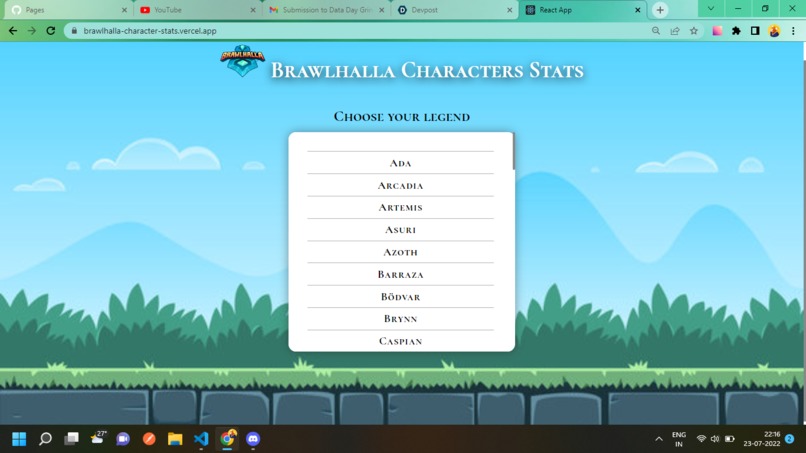This screenshot has width=806, height=453.
Task: Select Ada from the legend list
Action: click(400, 163)
